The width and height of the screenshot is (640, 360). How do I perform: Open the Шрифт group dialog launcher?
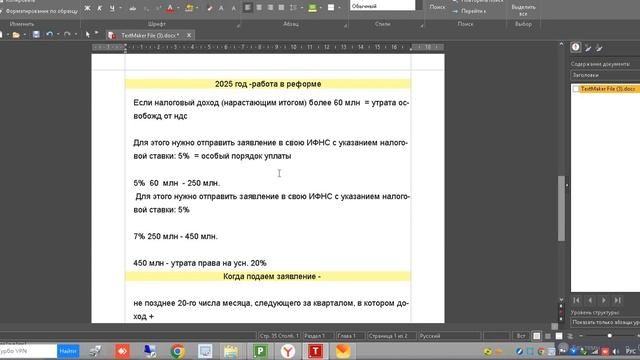238,26
